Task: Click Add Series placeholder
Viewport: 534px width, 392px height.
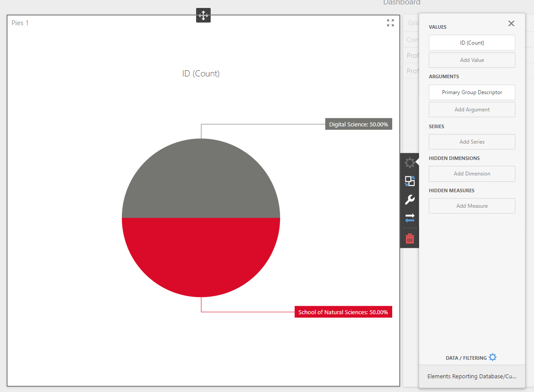Action: tap(472, 142)
